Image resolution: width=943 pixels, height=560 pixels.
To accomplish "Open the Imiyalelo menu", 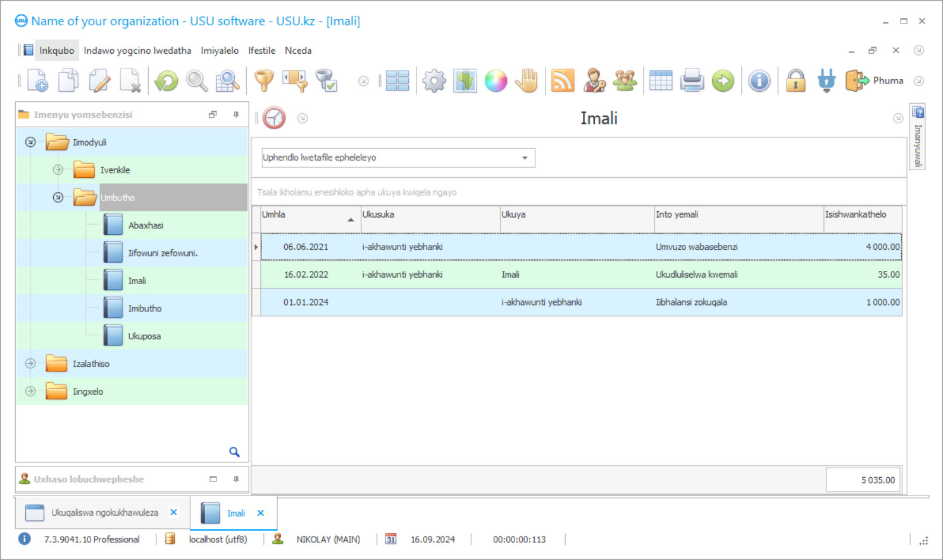I will [220, 51].
